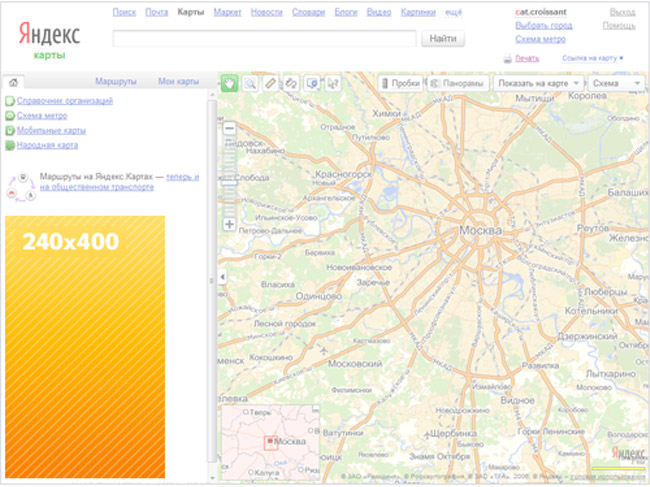This screenshot has width=650, height=487.
Task: Open Почта in top menu
Action: [157, 12]
